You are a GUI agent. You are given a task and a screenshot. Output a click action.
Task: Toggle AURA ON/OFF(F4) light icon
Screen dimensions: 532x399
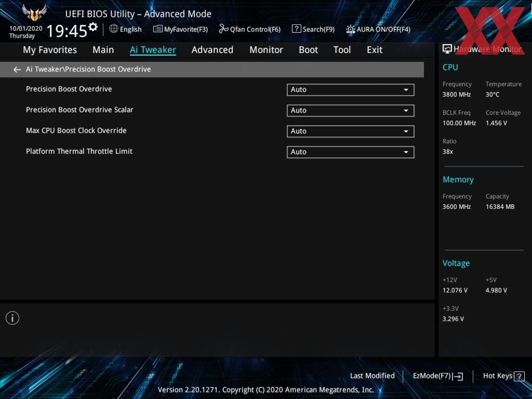350,29
